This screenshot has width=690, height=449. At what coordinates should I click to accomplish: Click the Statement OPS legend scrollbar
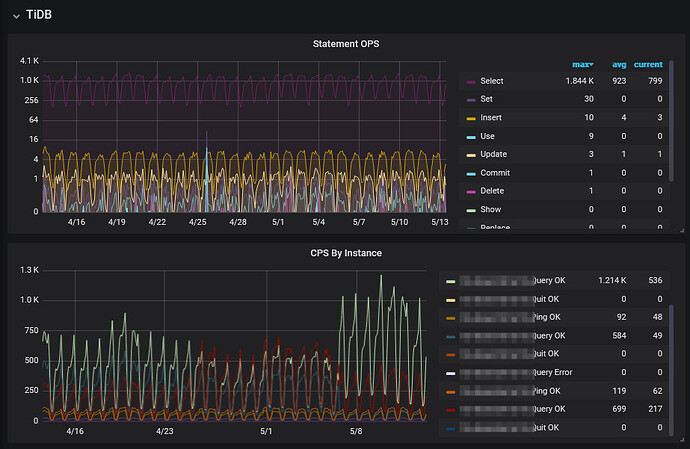(669, 120)
